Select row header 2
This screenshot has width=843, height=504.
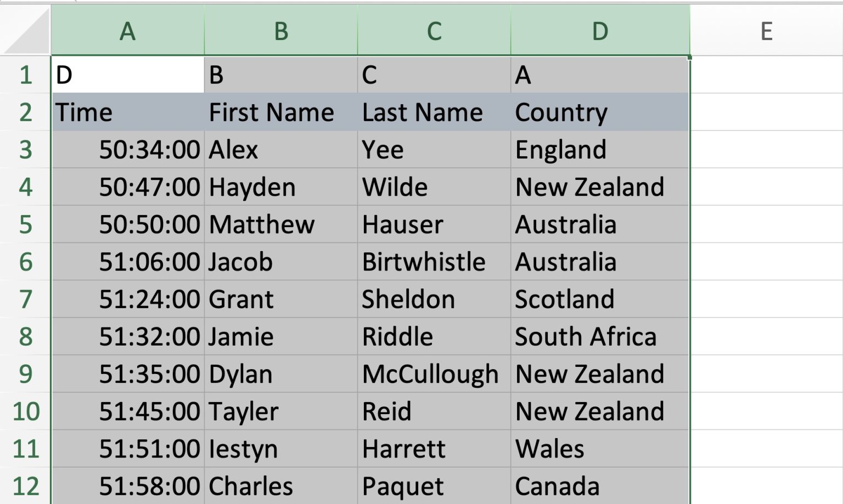tap(25, 112)
